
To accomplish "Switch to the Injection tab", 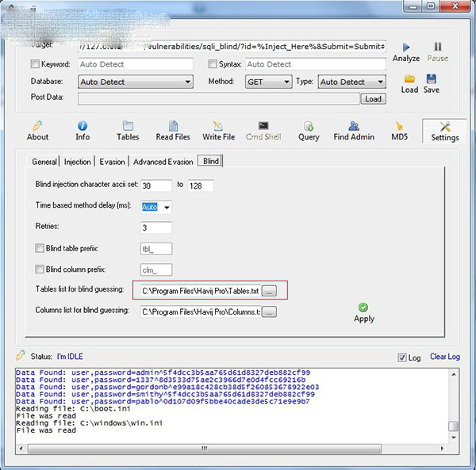I will (x=78, y=162).
